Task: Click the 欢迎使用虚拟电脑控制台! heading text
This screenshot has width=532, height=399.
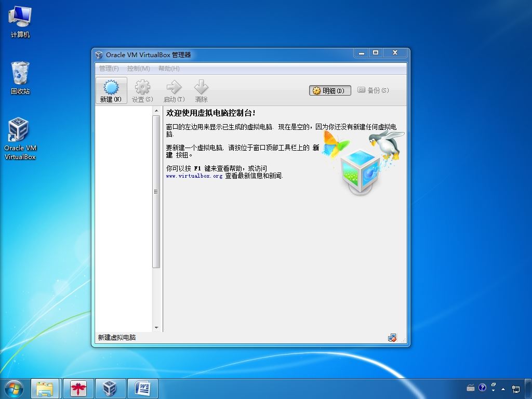Action: click(211, 113)
